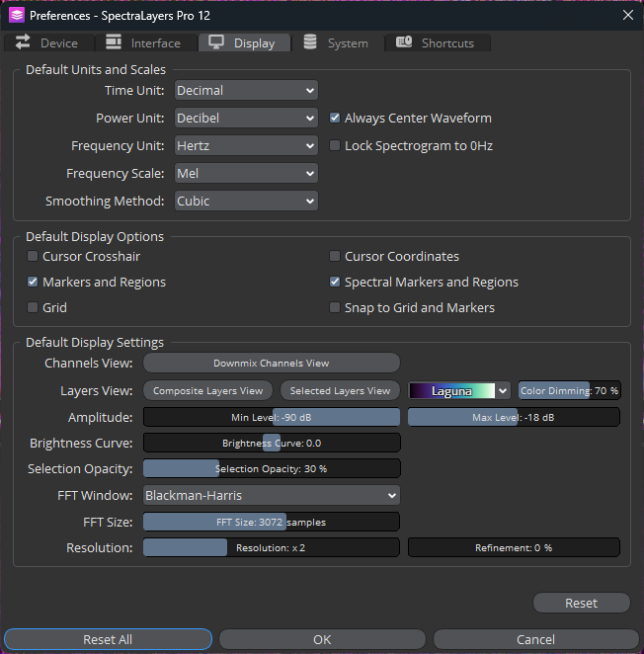
Task: Disable Always Center Waveform checkbox
Action: (336, 119)
